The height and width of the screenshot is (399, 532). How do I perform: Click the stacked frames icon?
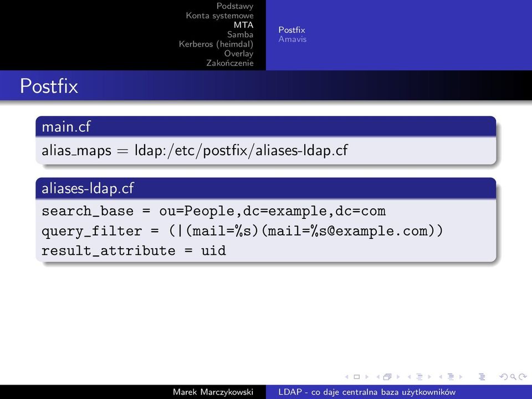pyautogui.click(x=387, y=377)
